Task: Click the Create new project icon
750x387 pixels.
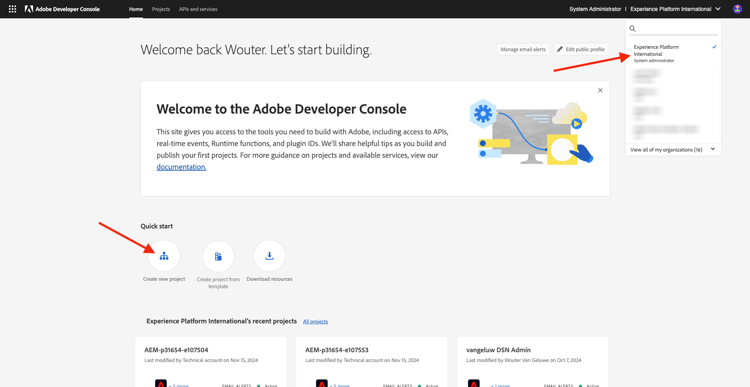Action: pyautogui.click(x=164, y=256)
